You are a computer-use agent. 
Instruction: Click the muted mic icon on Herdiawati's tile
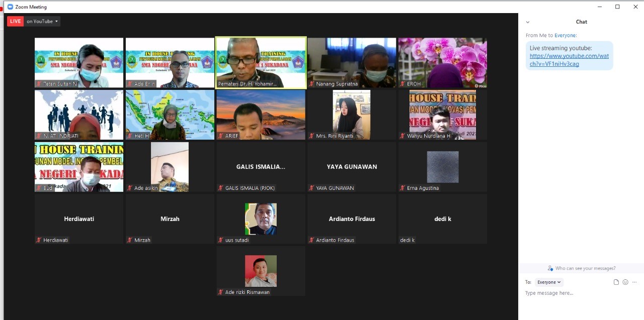(39, 240)
